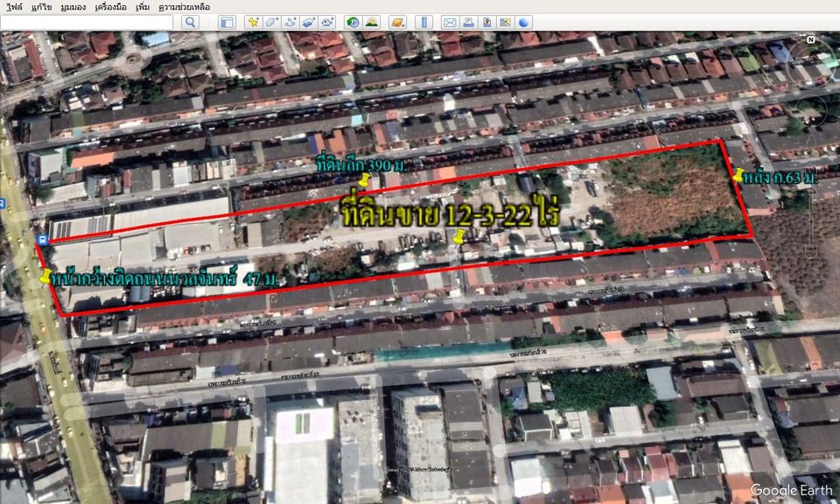This screenshot has width=840, height=504.
Task: Click the label หลัง ก.63 ม.
Action: click(x=781, y=178)
